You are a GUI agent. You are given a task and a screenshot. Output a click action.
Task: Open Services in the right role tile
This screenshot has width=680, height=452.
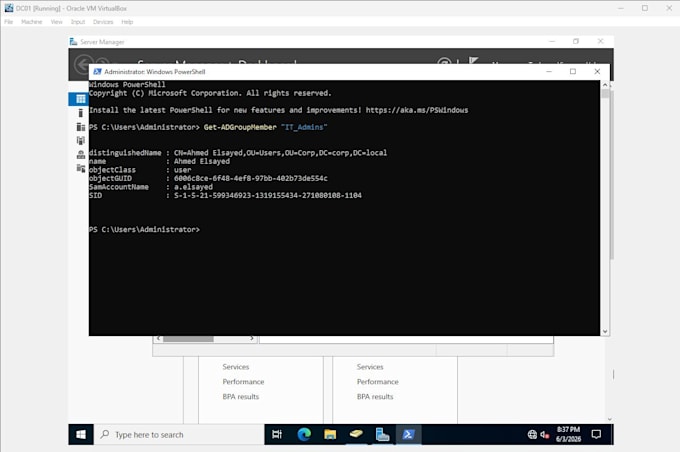click(x=370, y=367)
